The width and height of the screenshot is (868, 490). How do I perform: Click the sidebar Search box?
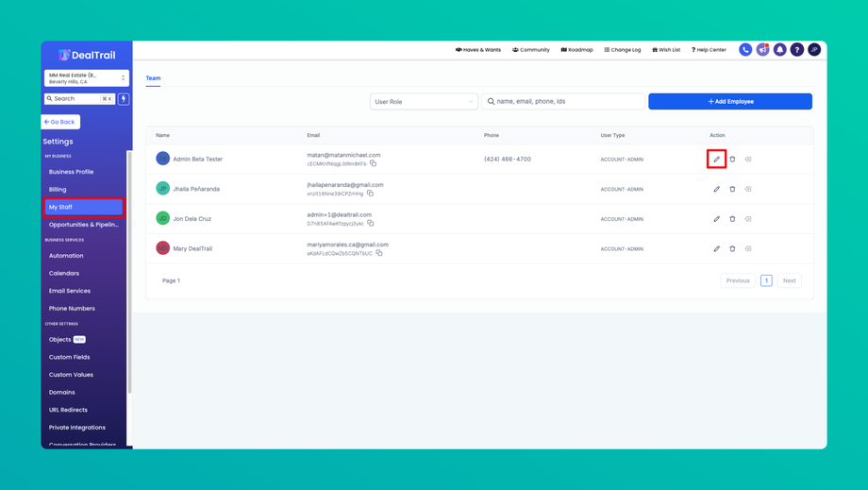[x=79, y=99]
